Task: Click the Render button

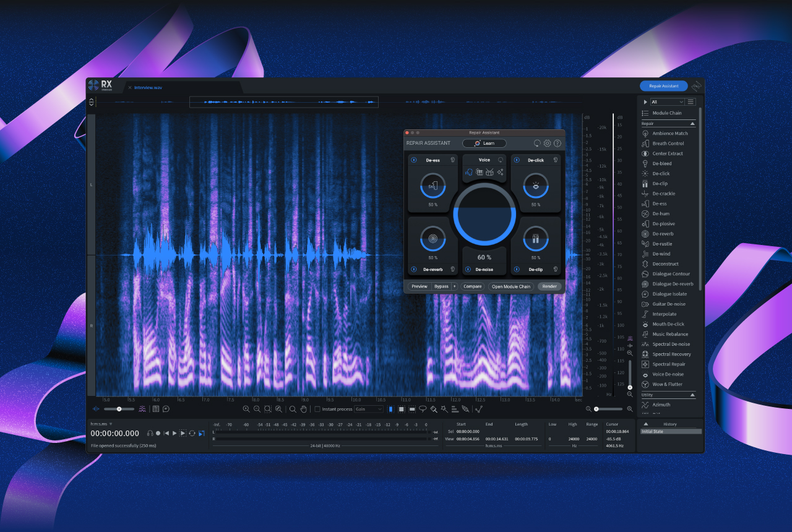Action: coord(549,286)
